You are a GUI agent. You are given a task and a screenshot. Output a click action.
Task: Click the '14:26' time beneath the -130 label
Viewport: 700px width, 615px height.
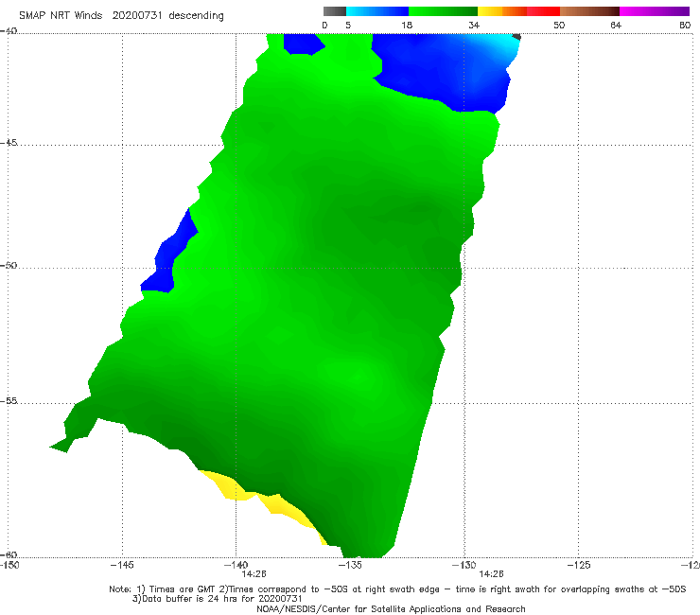[x=491, y=574]
